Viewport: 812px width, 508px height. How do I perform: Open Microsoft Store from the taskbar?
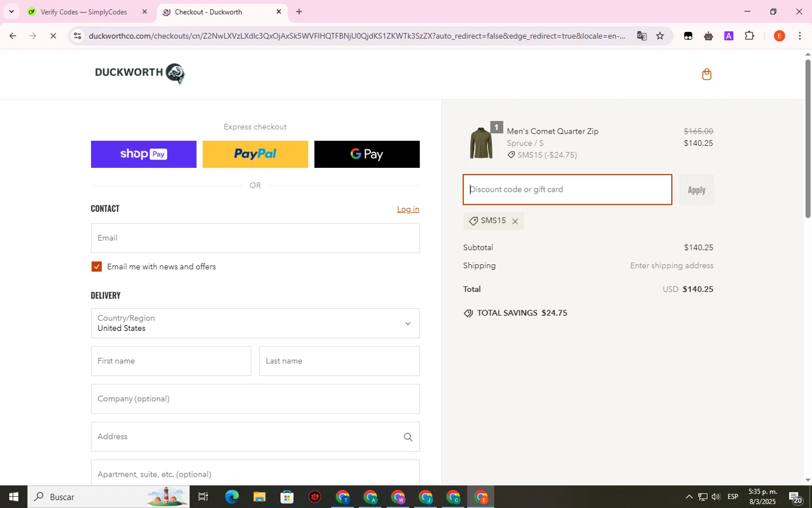point(287,497)
